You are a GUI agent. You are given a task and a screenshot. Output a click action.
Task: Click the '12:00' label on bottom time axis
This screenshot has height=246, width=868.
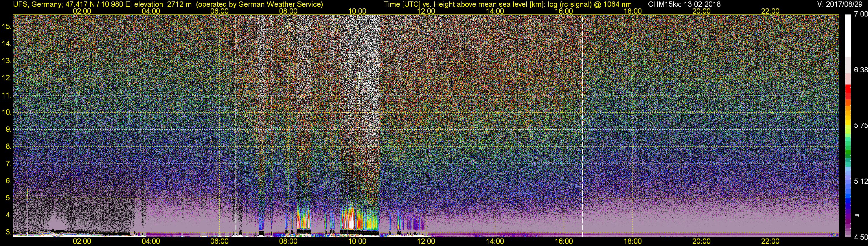[x=426, y=242]
